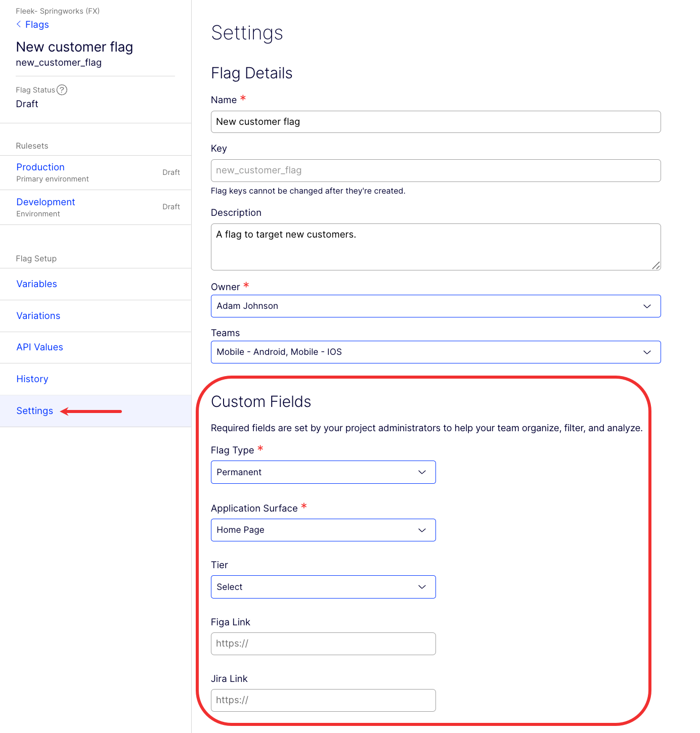Open the Tier select dropdown
The height and width of the screenshot is (733, 700).
323,587
